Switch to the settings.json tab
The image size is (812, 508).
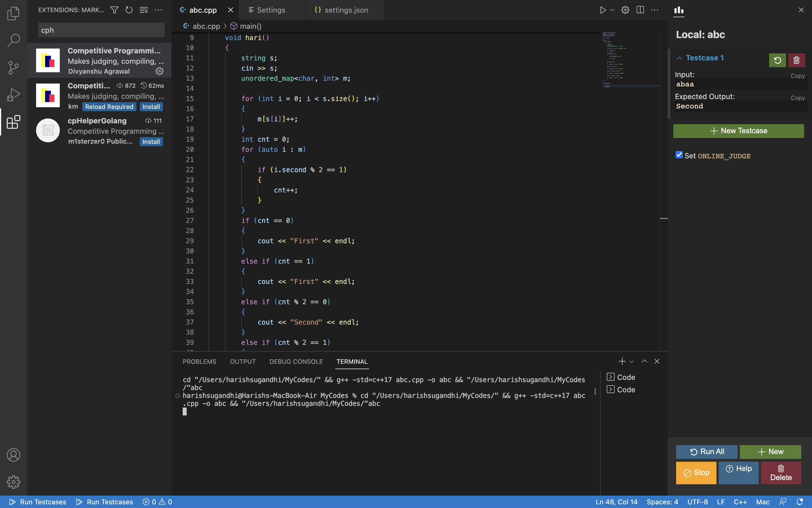346,10
